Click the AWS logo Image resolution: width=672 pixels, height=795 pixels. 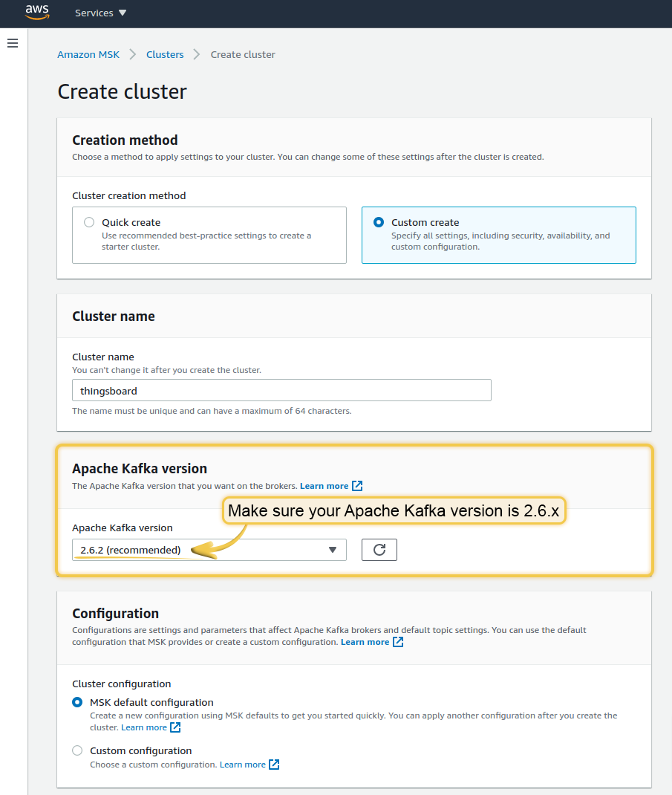(36, 13)
